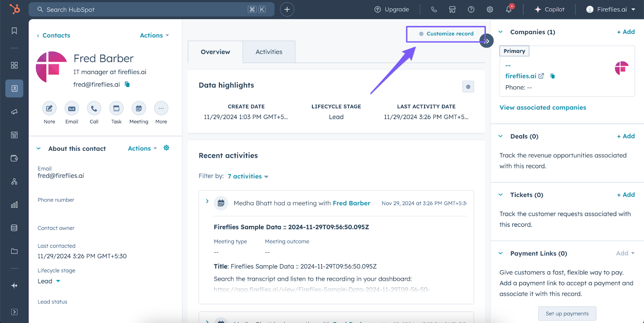This screenshot has width=644, height=323.
Task: Open the Marketplace icon in top bar
Action: click(x=452, y=9)
